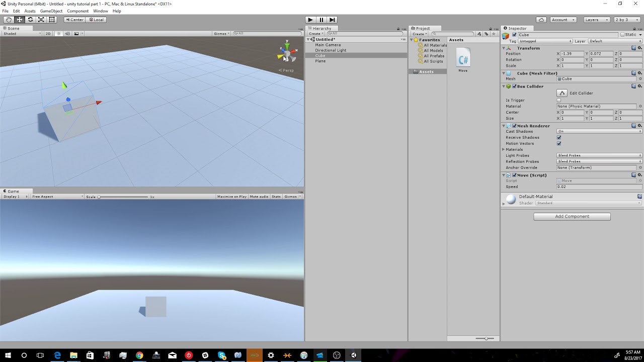Select the Move C# script asset
Screen dimensions: 644x362
tap(463, 60)
